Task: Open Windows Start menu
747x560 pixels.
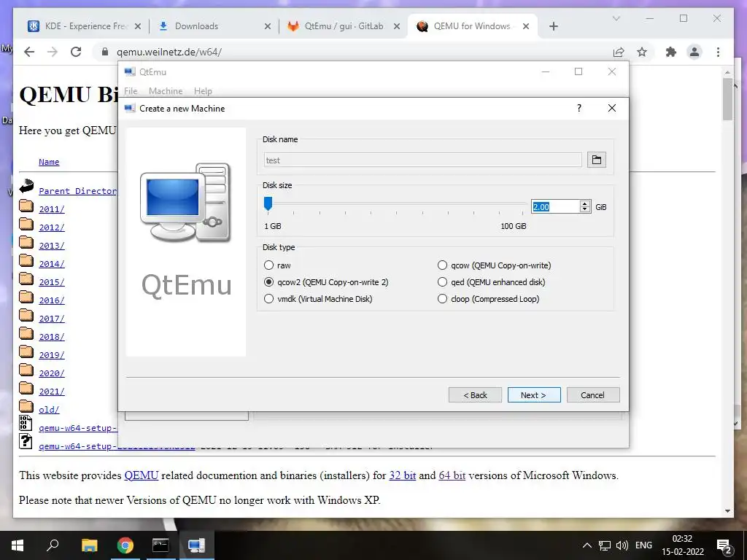Action: pos(18,545)
